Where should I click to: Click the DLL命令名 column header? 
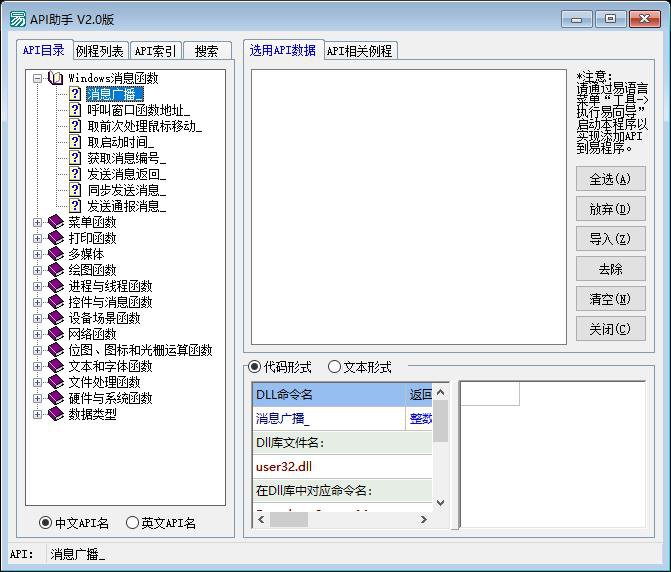point(329,394)
